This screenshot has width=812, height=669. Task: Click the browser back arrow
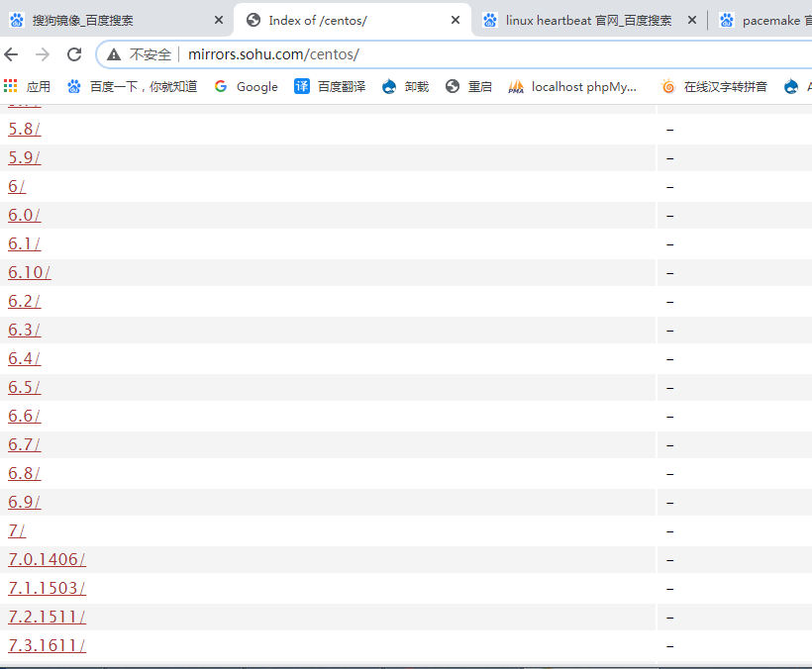[11, 54]
